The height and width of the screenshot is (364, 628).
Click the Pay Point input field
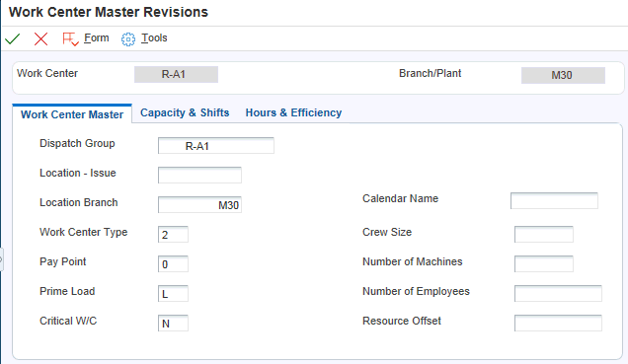click(173, 264)
